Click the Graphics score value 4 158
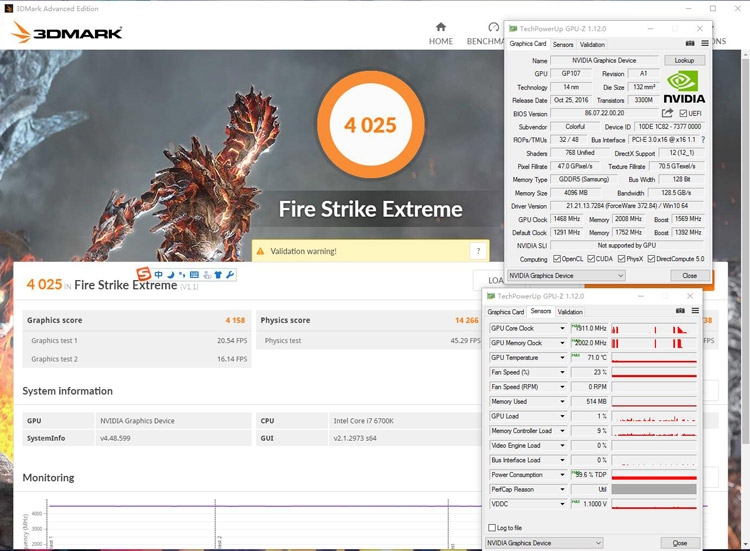This screenshot has width=750, height=551. point(235,320)
